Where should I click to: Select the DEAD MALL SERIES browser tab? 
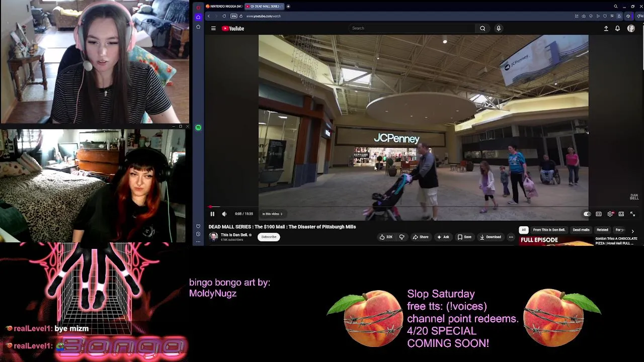coord(265,7)
